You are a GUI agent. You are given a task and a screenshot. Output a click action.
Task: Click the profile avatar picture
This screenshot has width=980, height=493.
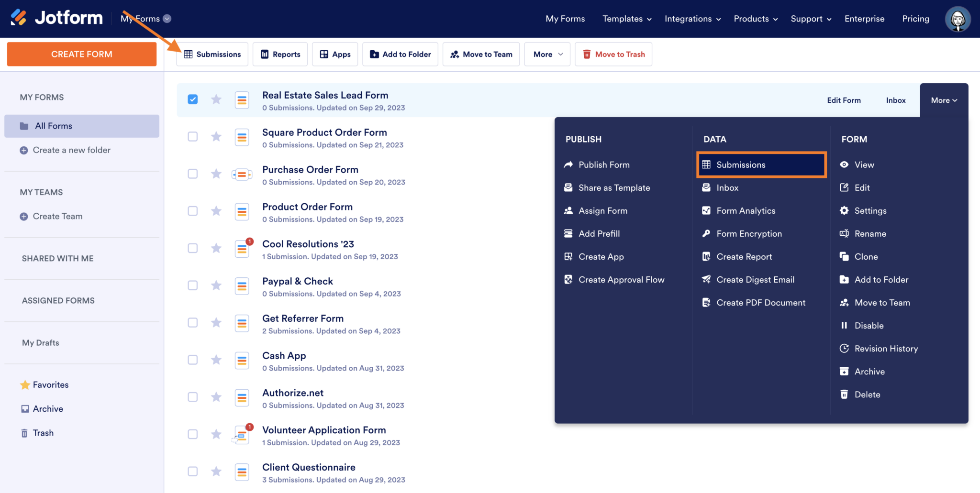click(x=958, y=19)
